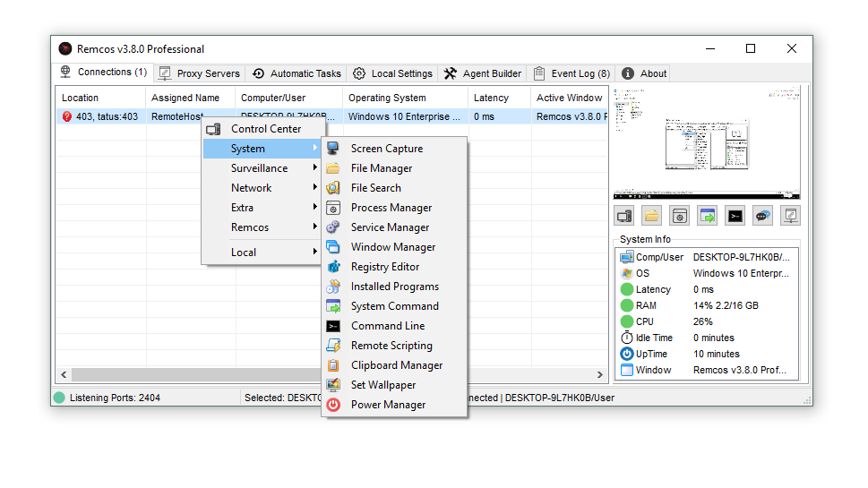The height and width of the screenshot is (488, 868).
Task: Choose Control Center from the context menu
Action: (x=266, y=129)
